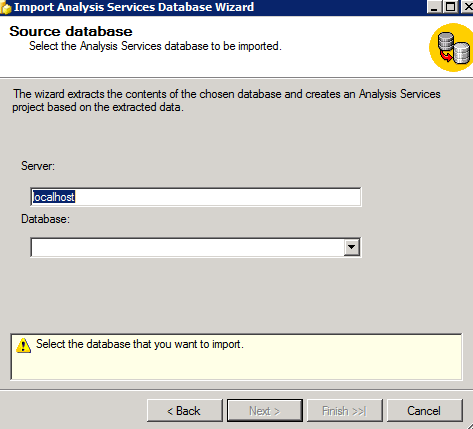This screenshot has width=473, height=429.
Task: Click the wizard description paragraph text
Action: tap(227, 100)
